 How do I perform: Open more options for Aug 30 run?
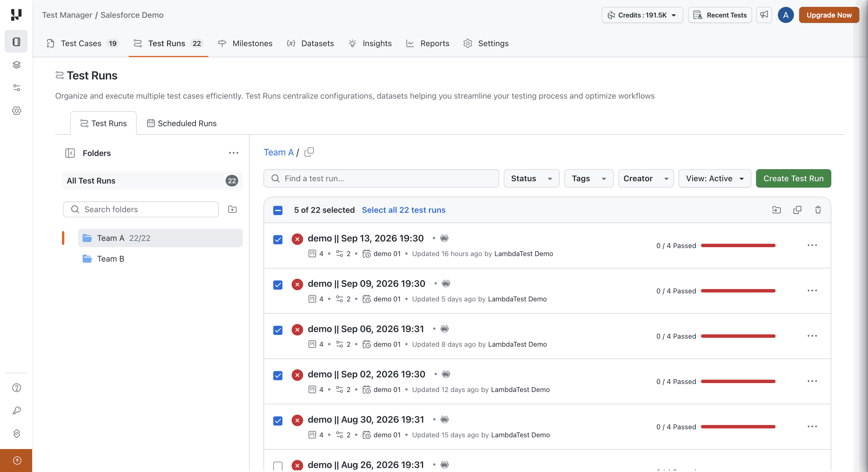coord(812,427)
